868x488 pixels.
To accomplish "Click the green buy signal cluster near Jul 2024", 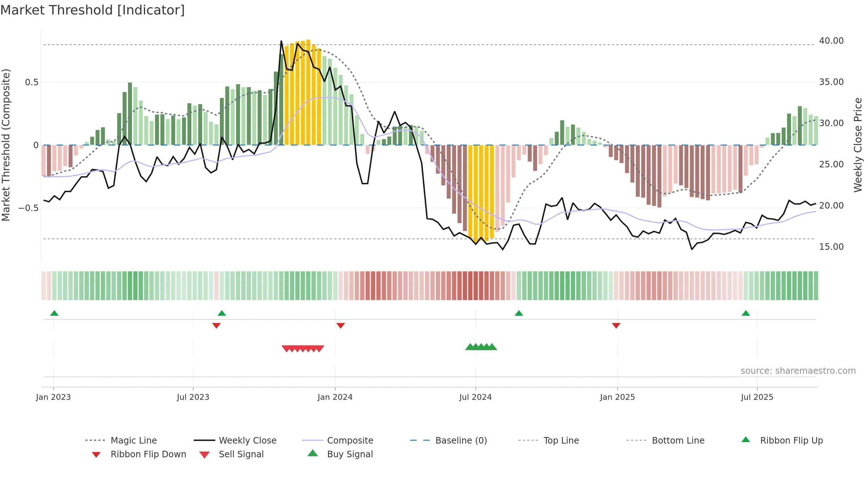I will [481, 347].
